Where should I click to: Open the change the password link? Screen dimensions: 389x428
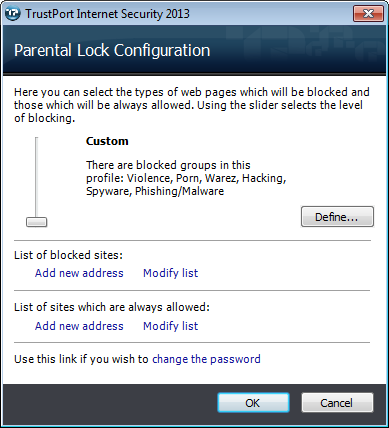(206, 359)
